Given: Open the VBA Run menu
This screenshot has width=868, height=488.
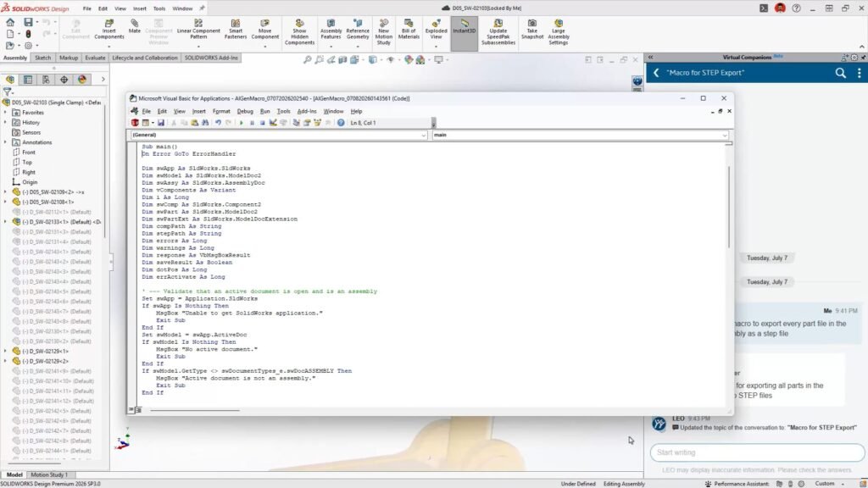Looking at the screenshot, I should click(x=265, y=111).
